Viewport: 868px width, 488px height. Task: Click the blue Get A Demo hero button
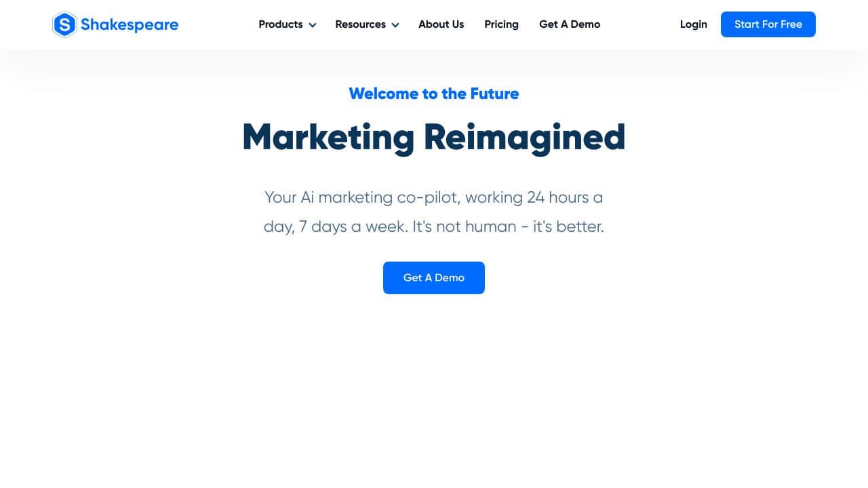[x=434, y=278]
